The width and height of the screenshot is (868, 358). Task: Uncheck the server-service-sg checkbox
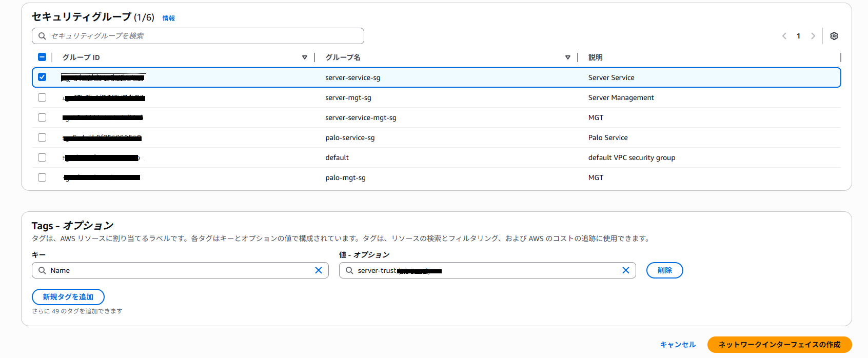42,77
